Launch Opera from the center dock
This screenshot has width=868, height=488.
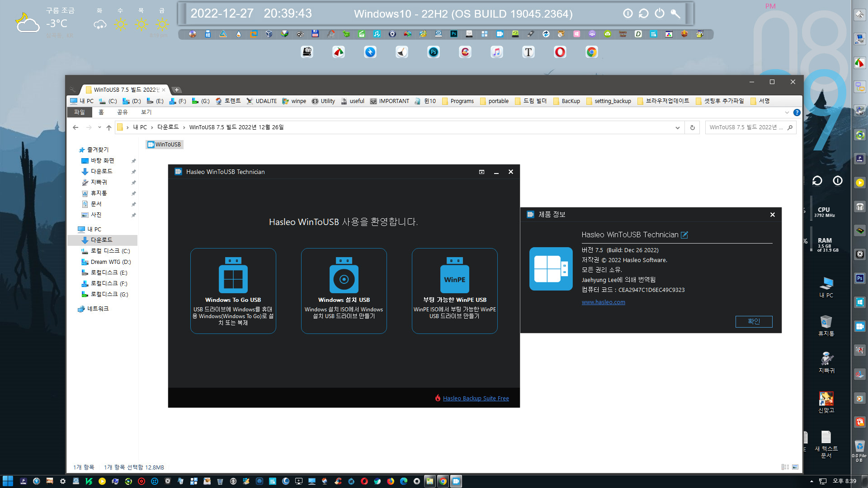coord(560,52)
